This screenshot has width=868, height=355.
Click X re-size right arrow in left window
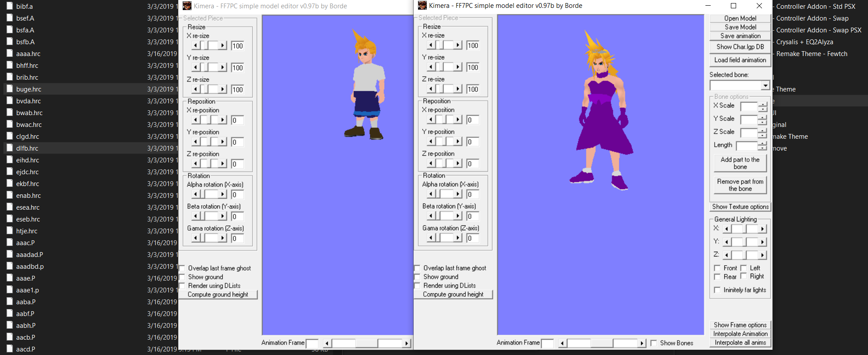pos(223,46)
